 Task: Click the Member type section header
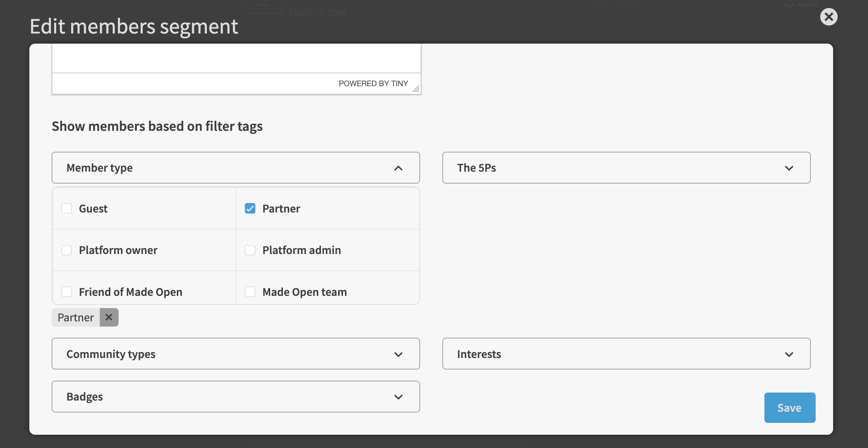[99, 168]
